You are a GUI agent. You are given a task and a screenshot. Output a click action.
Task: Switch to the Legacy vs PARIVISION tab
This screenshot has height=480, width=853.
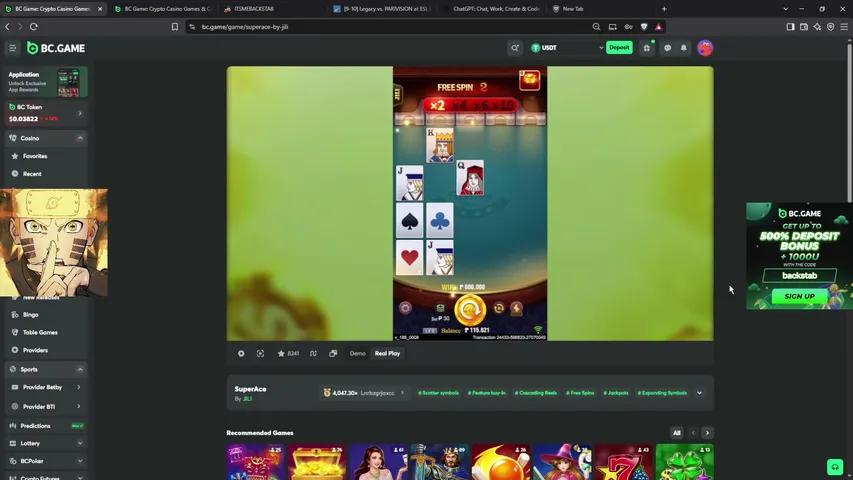[x=382, y=9]
